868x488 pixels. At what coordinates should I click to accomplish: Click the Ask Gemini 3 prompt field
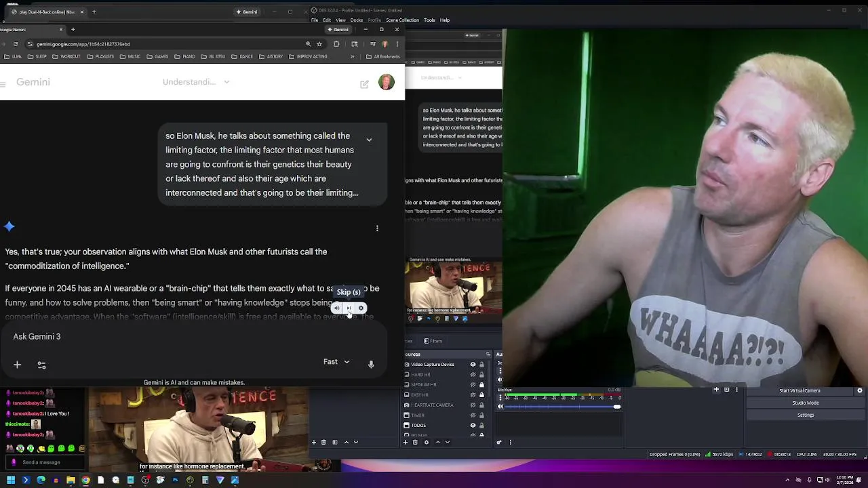(x=193, y=337)
